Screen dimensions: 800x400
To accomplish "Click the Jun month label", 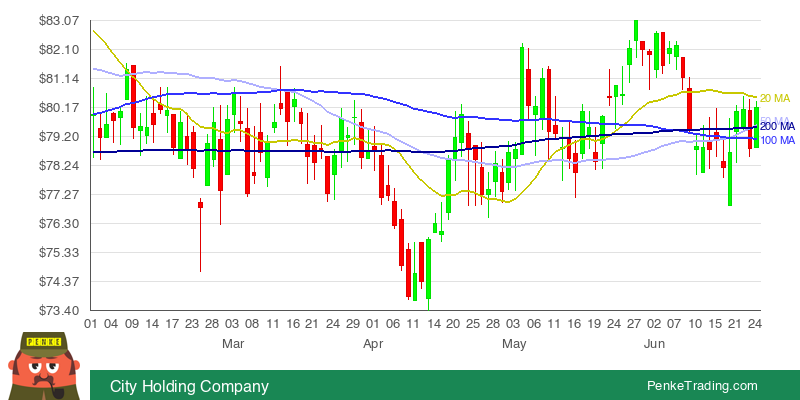I will click(654, 344).
